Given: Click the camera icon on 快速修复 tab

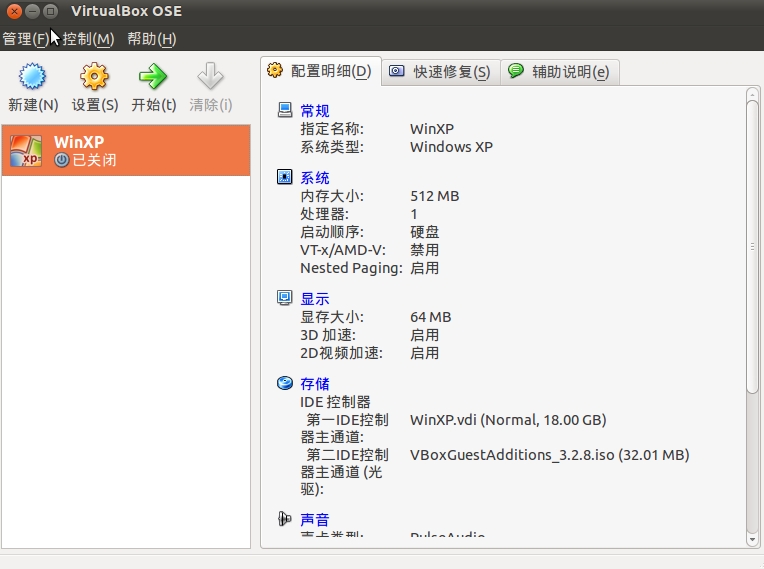Looking at the screenshot, I should tap(397, 71).
